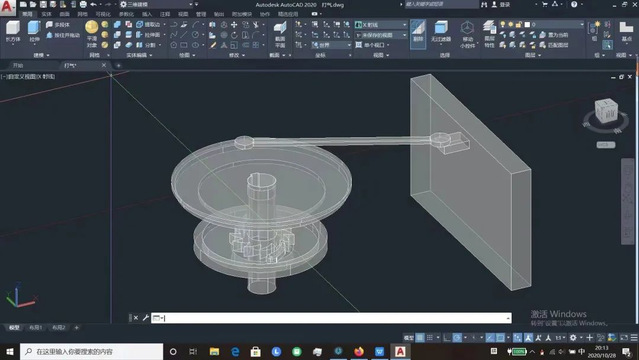This screenshot has height=360, width=639.
Task: Toggle the grid display in status bar
Action: pos(420,338)
